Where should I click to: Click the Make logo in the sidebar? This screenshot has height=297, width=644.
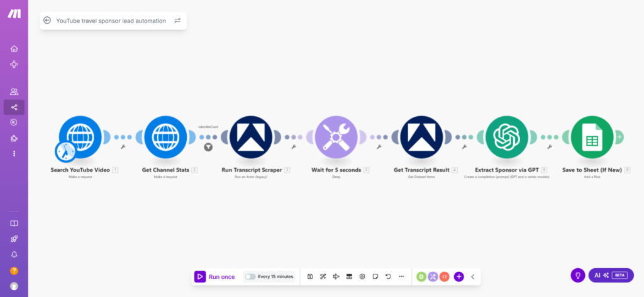(14, 14)
